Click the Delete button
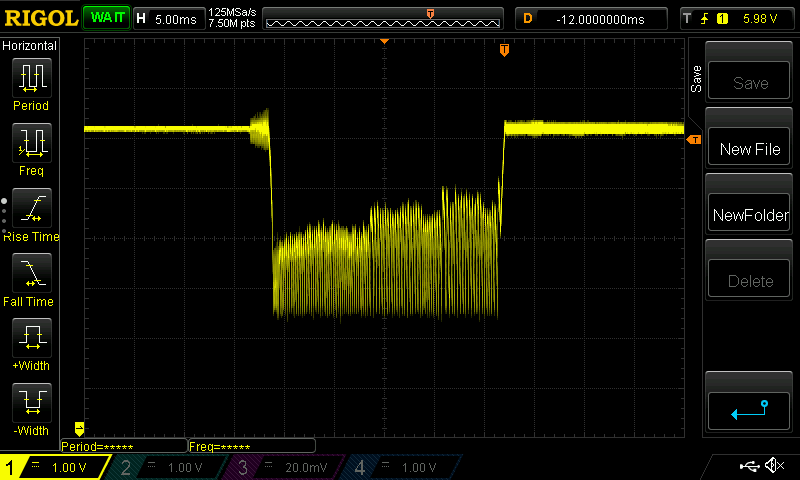The width and height of the screenshot is (800, 480). click(x=749, y=280)
